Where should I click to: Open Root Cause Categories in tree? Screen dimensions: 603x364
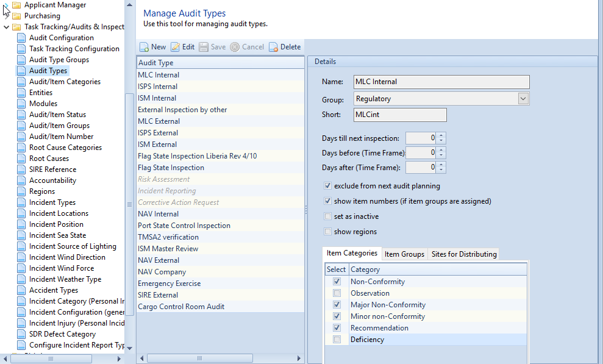[x=65, y=148]
